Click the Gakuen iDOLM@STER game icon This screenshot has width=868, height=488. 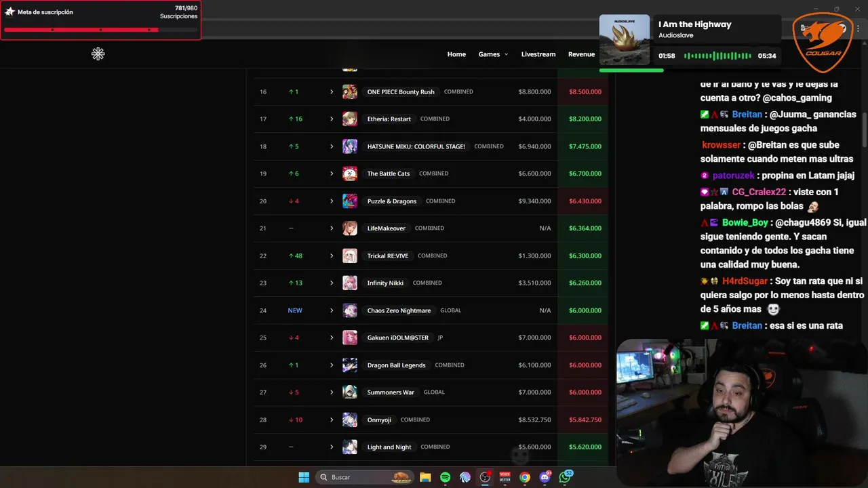(350, 338)
